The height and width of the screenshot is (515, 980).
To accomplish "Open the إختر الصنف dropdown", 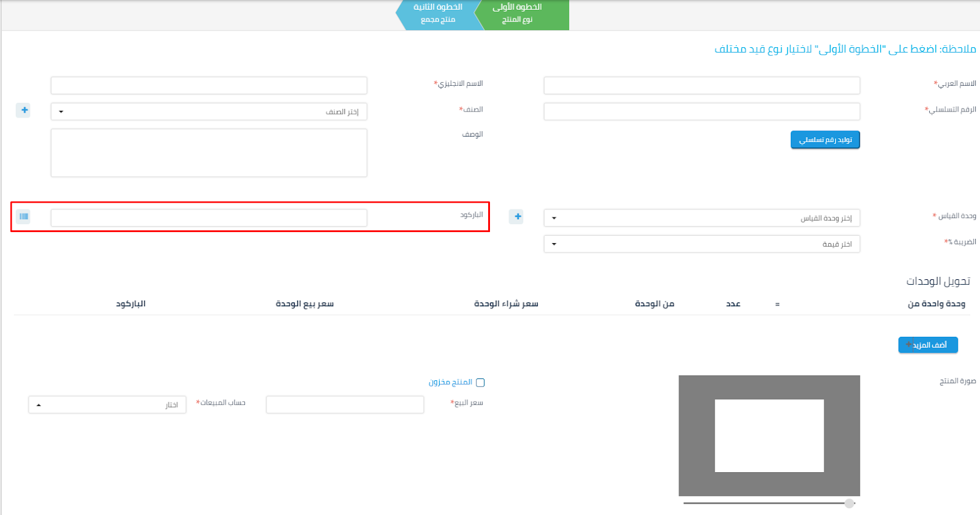I will (x=209, y=111).
